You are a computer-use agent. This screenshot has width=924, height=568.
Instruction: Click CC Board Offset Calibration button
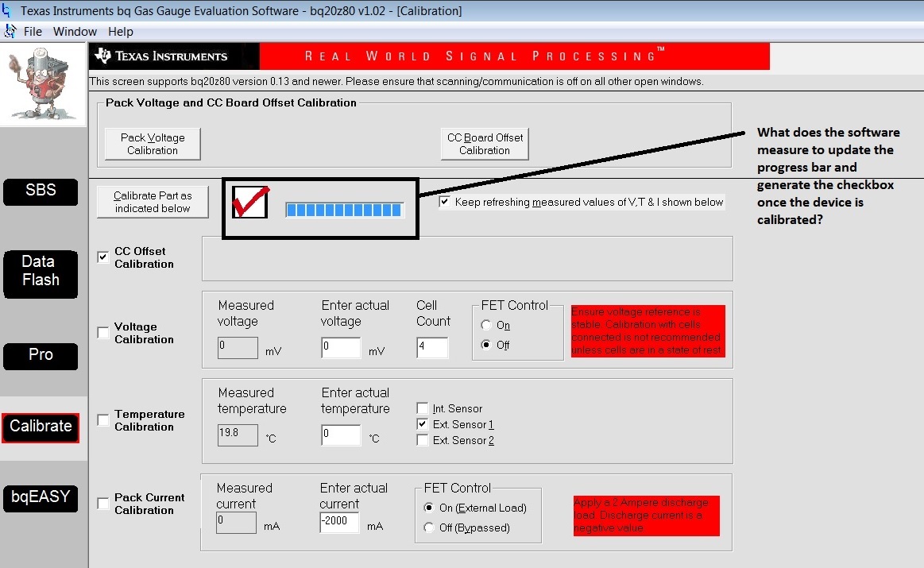[485, 144]
